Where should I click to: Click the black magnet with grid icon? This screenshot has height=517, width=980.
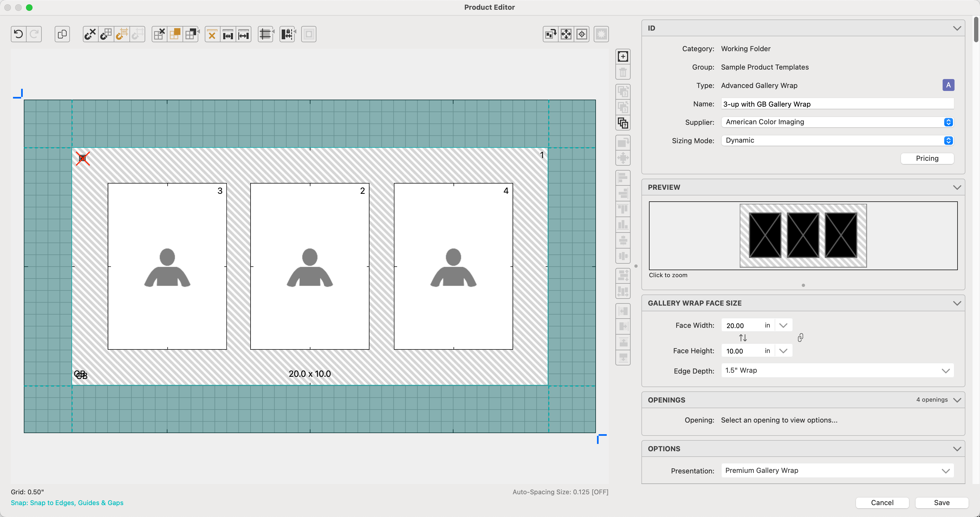pyautogui.click(x=106, y=34)
